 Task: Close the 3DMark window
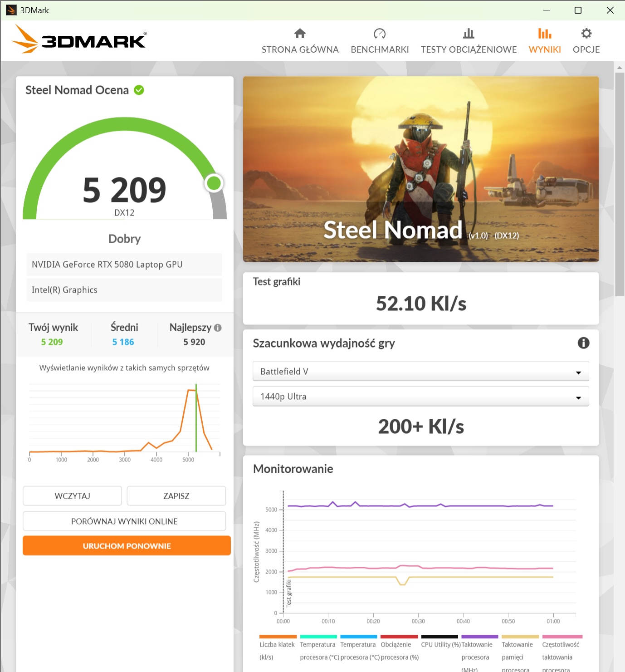610,10
